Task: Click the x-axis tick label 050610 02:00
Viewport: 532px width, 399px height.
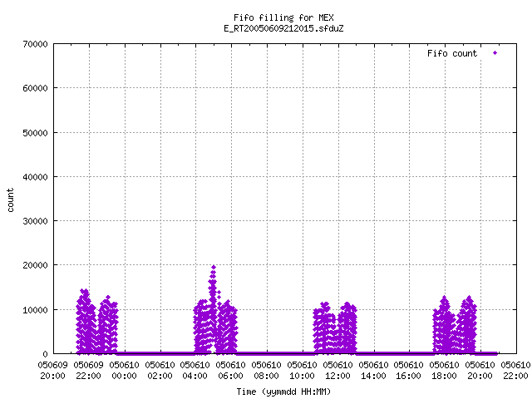Action: tap(160, 371)
